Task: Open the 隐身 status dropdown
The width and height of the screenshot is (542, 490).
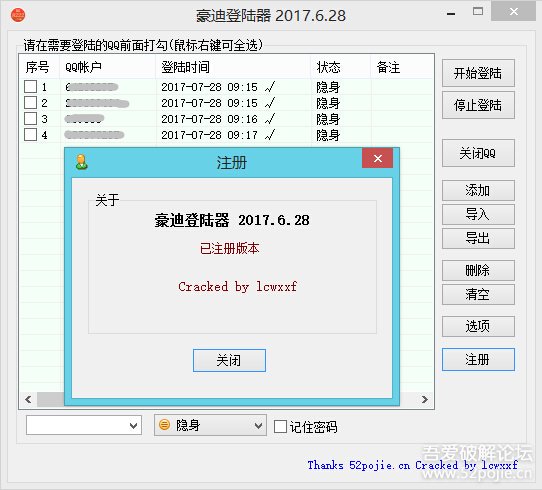Action: coord(210,425)
